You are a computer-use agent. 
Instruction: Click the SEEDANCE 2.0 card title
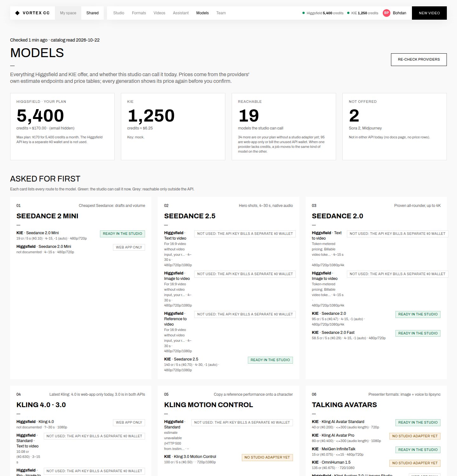coord(337,216)
